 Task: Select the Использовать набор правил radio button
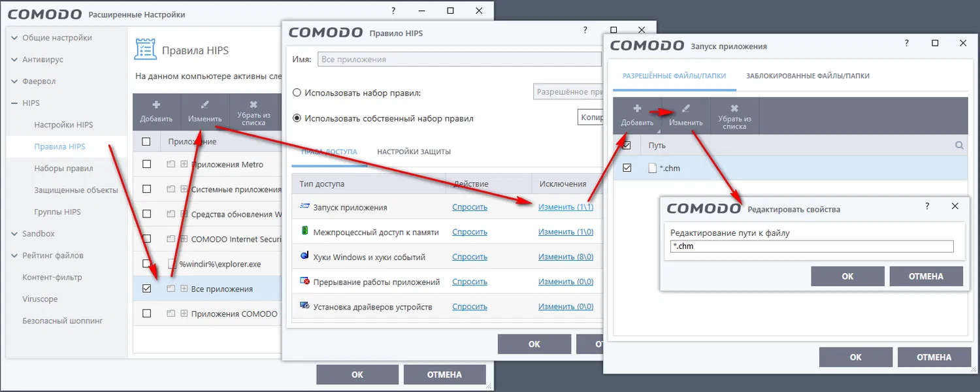tap(297, 93)
